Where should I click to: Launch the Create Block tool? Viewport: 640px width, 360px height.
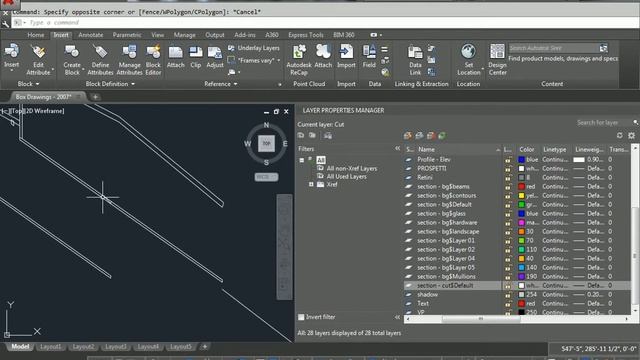point(72,60)
